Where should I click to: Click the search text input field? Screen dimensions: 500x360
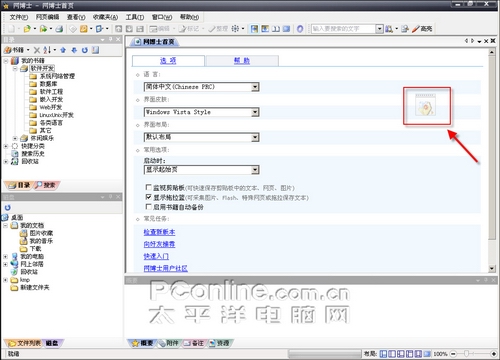tap(343, 29)
